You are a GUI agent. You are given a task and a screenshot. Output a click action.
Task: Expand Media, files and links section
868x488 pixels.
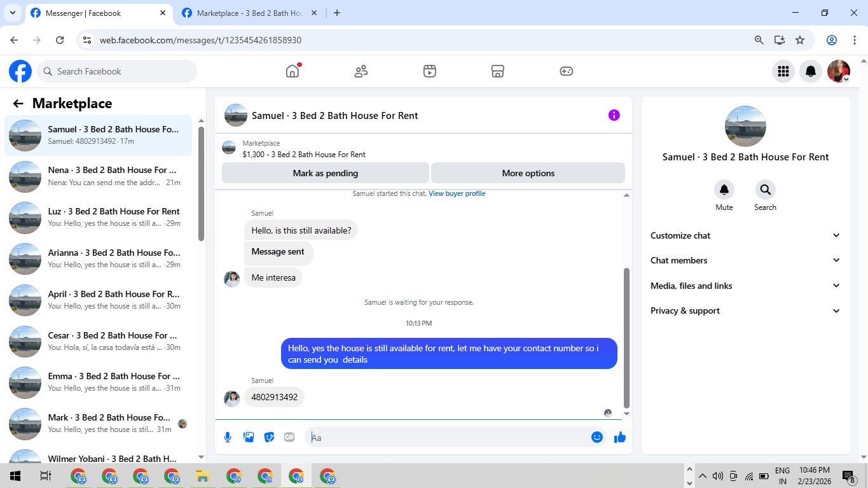pos(745,286)
